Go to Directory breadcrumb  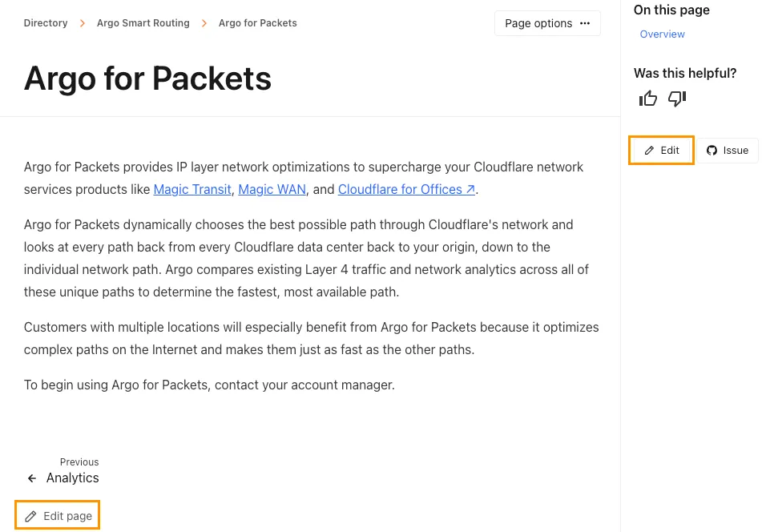pos(46,23)
